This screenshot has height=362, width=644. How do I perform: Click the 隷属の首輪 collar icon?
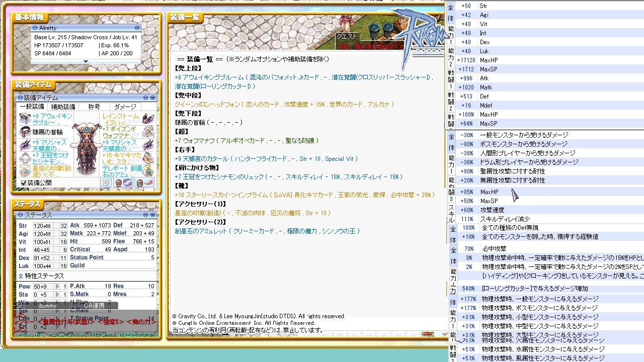25,132
